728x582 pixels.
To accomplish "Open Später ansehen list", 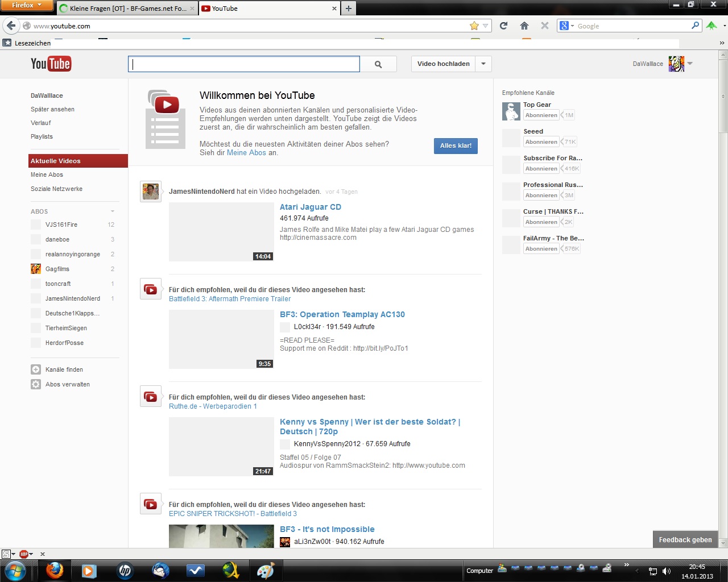I will [52, 109].
